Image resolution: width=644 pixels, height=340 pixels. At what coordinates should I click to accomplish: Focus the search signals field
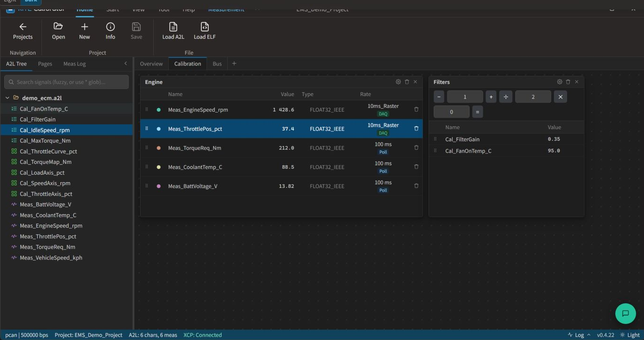[x=66, y=82]
